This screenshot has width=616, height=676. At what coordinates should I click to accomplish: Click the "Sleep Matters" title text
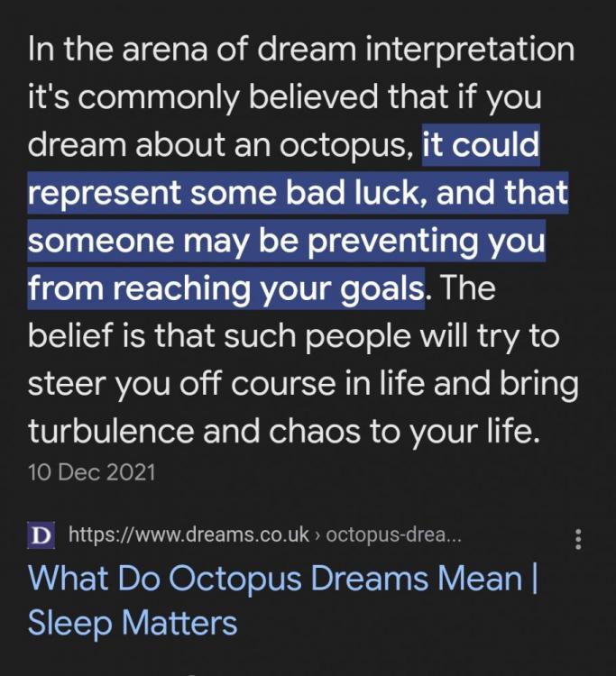coord(133,622)
